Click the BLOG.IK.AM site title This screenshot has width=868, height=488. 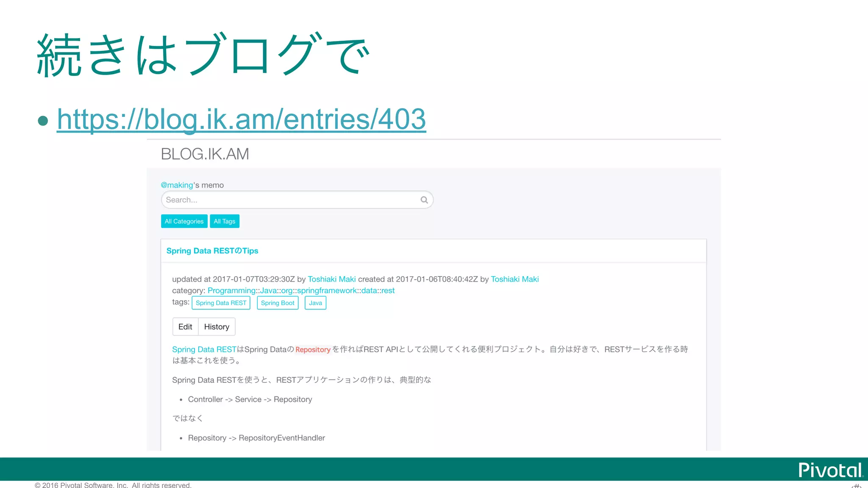[205, 154]
